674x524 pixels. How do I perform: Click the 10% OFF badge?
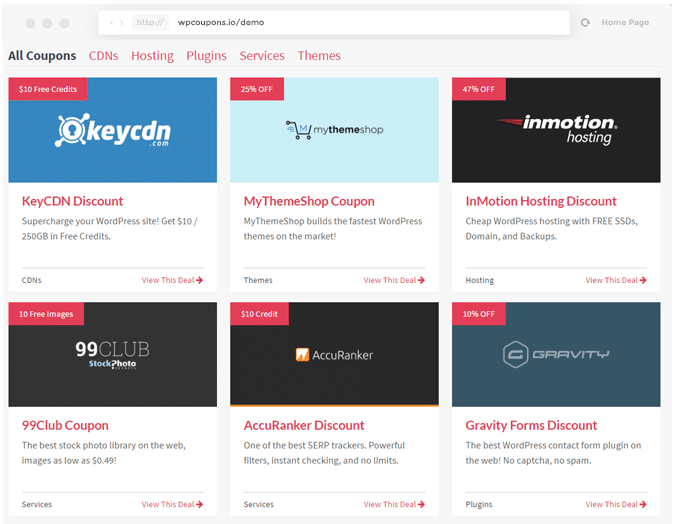point(479,314)
